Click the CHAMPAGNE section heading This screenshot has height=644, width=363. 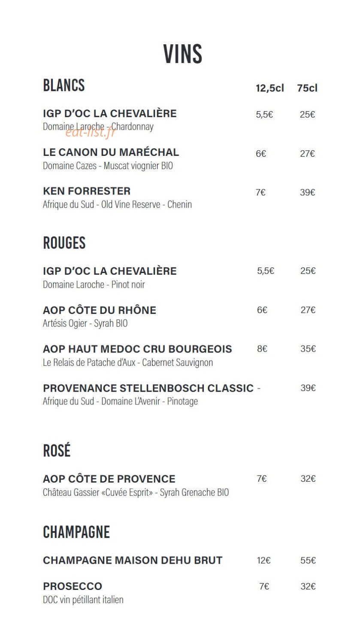(x=76, y=532)
